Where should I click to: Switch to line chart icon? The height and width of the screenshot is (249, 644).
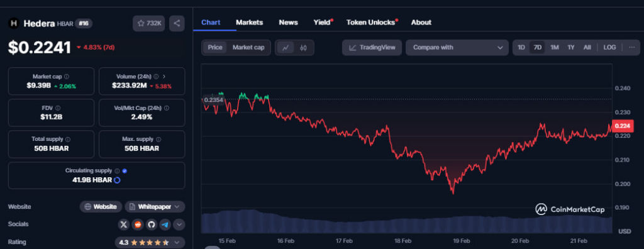286,48
